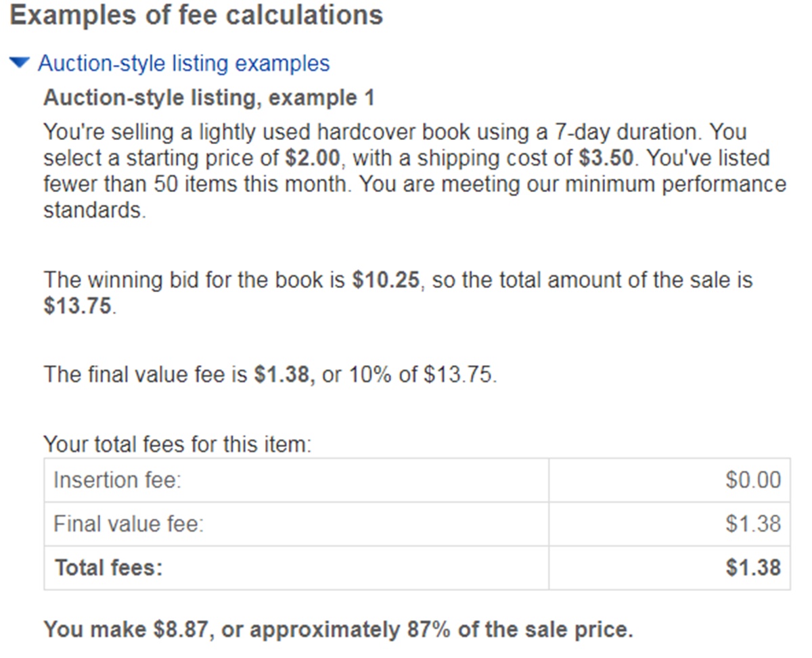Viewport: 812px width, 658px height.
Task: Click the Auction-style listing, example 1 title
Action: pos(208,98)
